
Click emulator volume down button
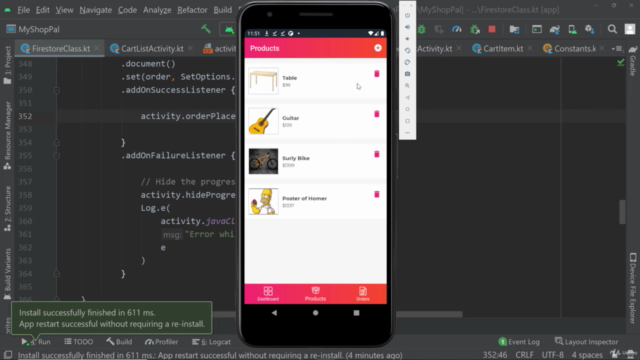[x=407, y=39]
